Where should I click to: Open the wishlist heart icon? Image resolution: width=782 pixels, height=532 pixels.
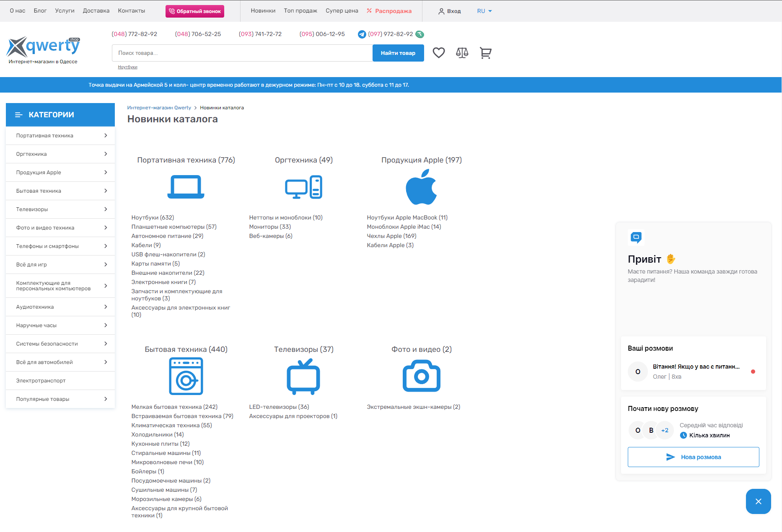coord(438,53)
